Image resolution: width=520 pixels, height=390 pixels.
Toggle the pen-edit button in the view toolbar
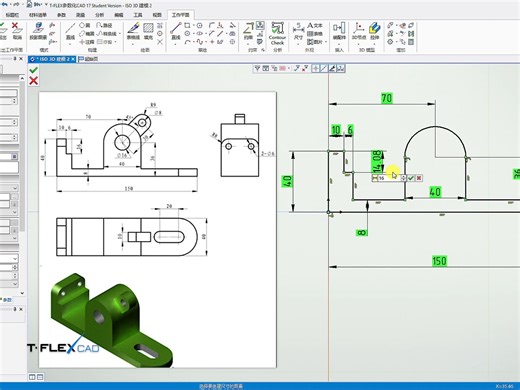(332, 68)
